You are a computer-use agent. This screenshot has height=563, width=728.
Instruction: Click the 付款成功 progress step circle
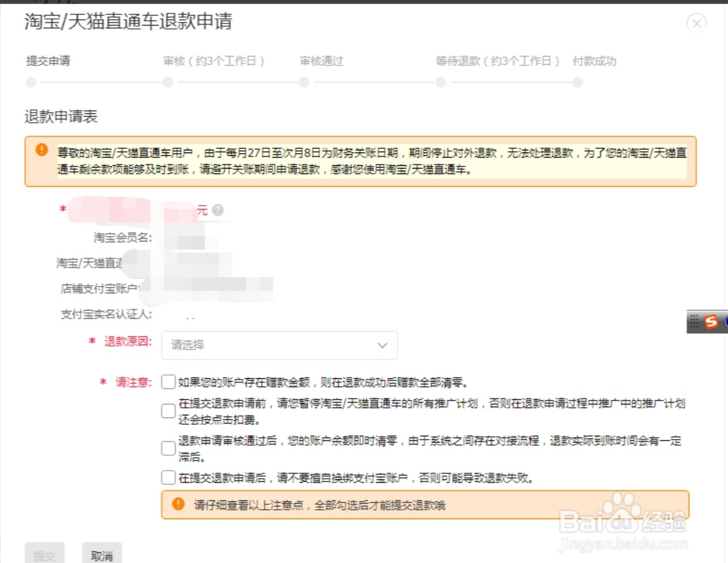tap(577, 82)
